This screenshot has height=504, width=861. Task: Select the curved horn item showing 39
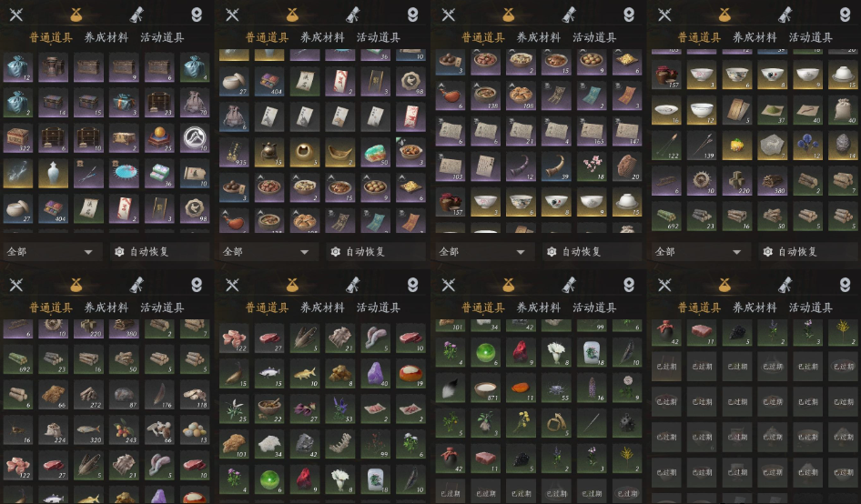click(556, 166)
